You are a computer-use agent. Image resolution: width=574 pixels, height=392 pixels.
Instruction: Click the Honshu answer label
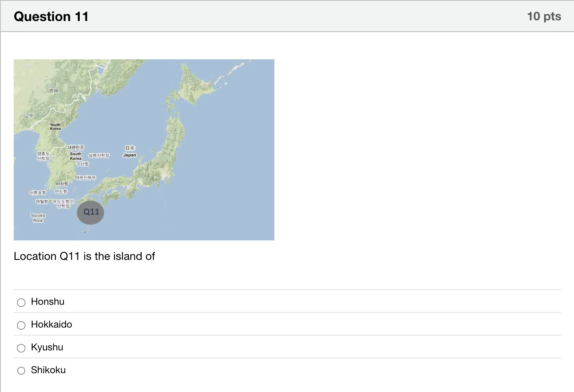pyautogui.click(x=48, y=302)
